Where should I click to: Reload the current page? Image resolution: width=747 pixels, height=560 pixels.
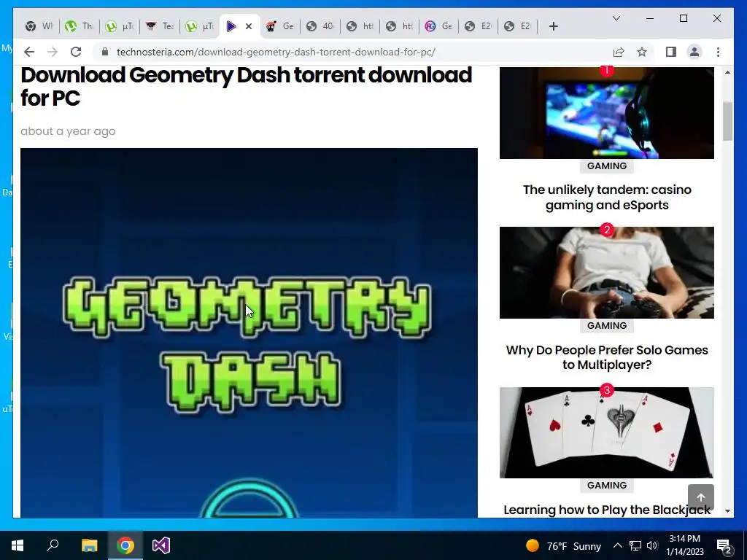[76, 52]
